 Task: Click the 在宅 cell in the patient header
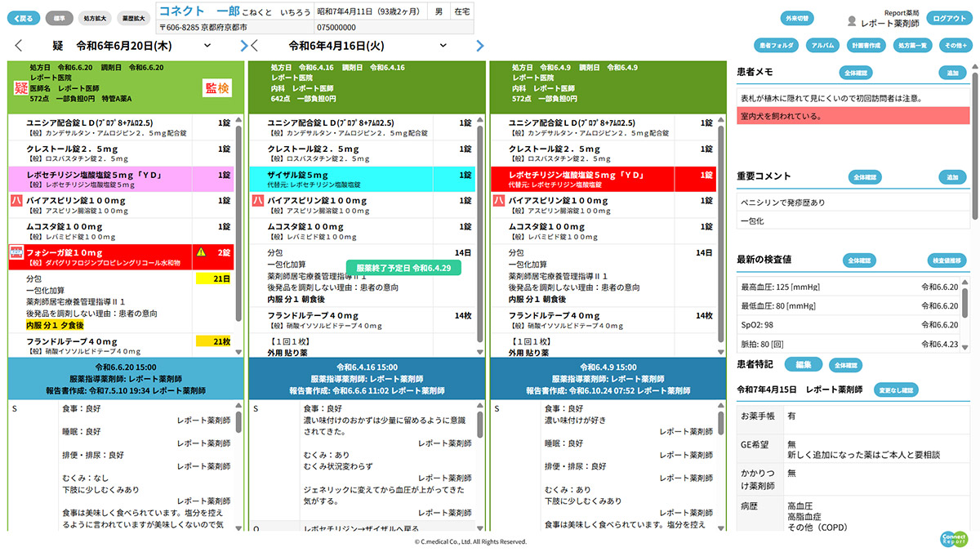pos(462,11)
